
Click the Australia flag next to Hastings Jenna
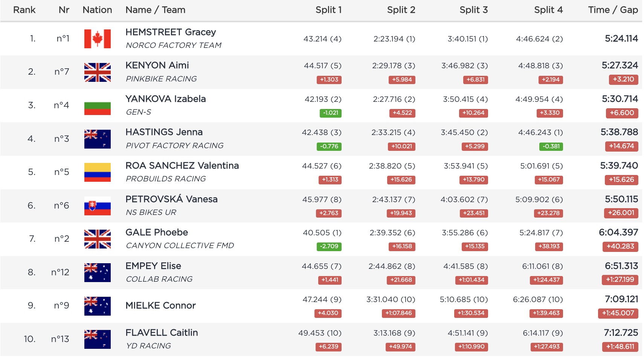point(97,139)
